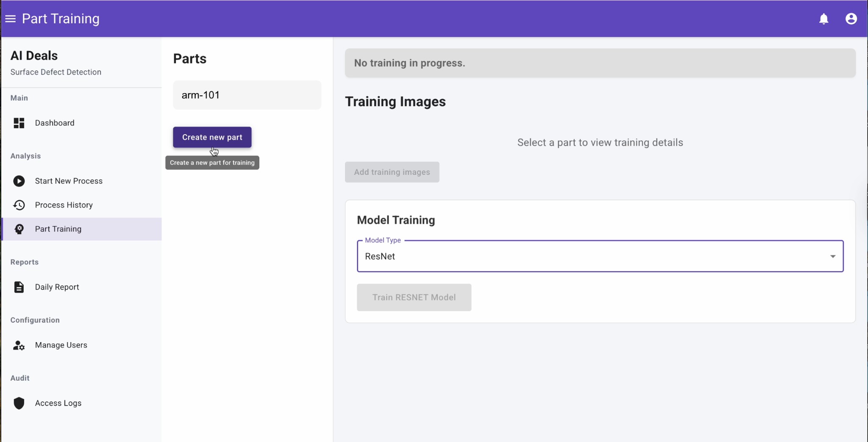Navigate to Manage Users page
This screenshot has height=442, width=868.
(x=61, y=345)
